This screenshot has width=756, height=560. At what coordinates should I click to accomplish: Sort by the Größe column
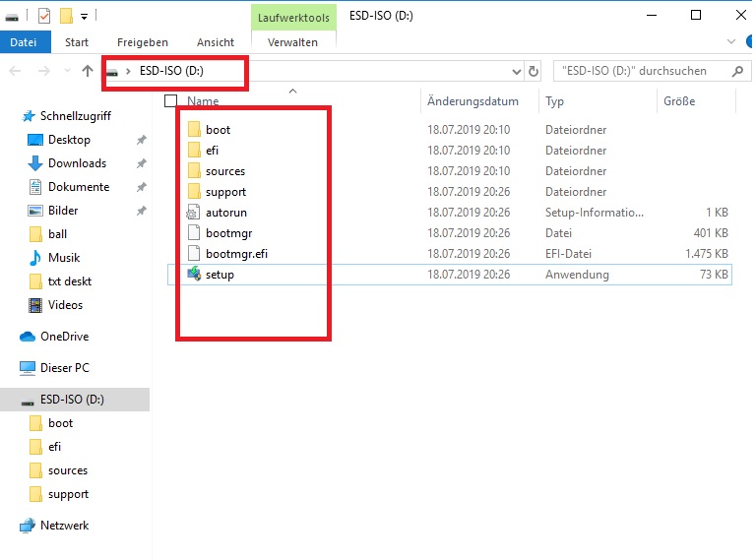tap(679, 101)
